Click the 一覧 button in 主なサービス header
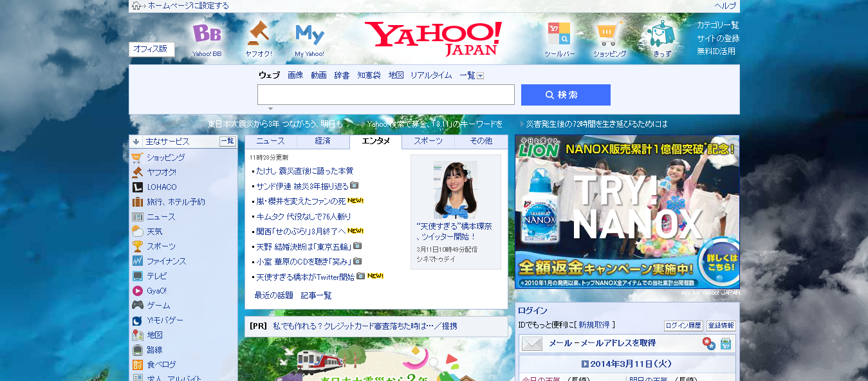This screenshot has height=381, width=868. (x=228, y=142)
